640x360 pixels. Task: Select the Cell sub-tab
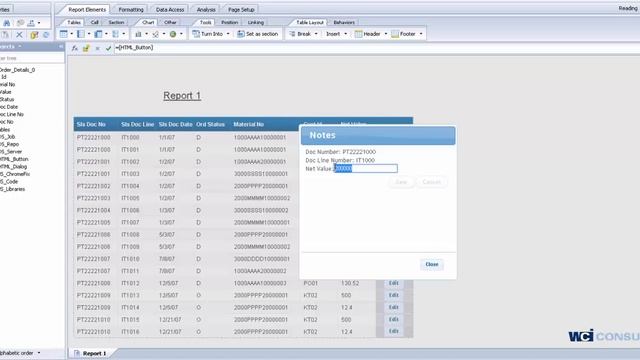click(x=94, y=22)
